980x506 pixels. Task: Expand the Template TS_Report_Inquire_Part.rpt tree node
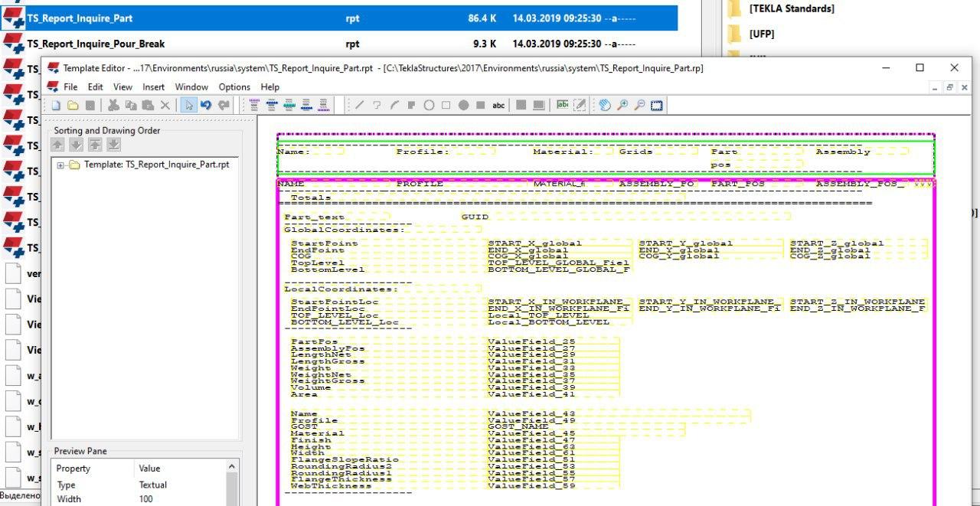[61, 165]
